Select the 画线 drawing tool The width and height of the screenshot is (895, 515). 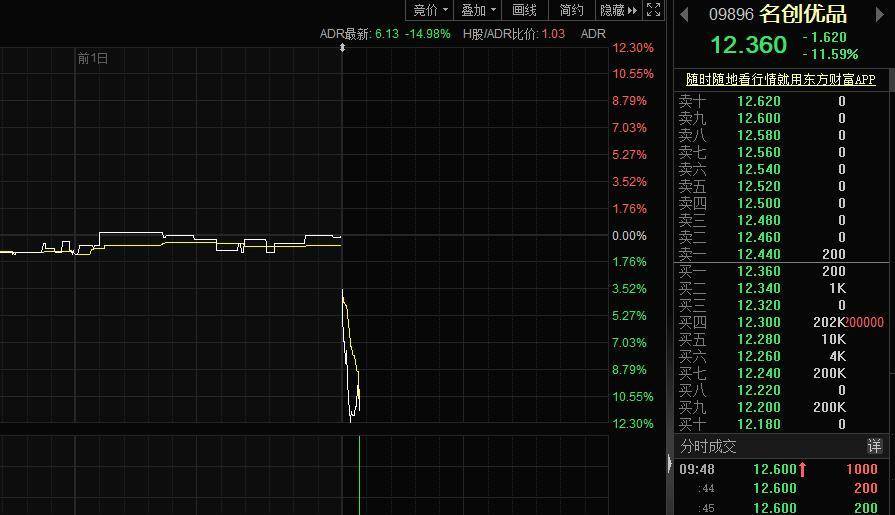(524, 10)
